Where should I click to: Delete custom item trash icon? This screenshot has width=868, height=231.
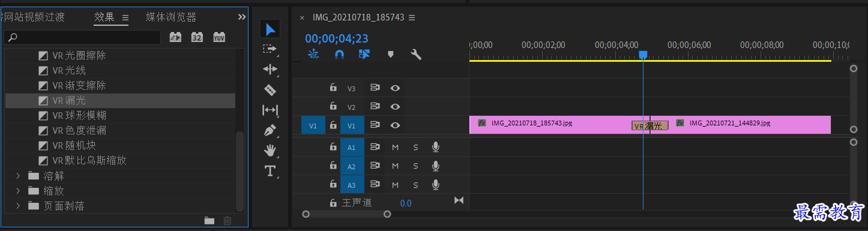click(228, 221)
